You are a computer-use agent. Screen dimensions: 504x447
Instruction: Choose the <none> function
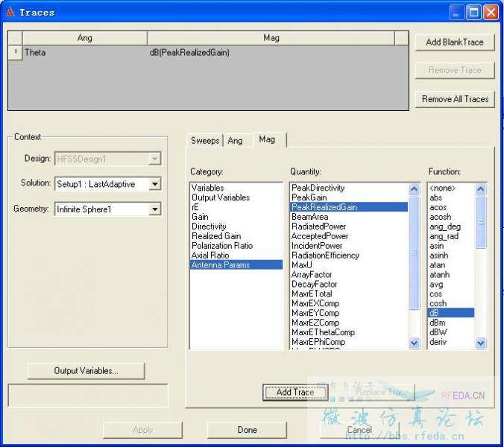coord(442,188)
